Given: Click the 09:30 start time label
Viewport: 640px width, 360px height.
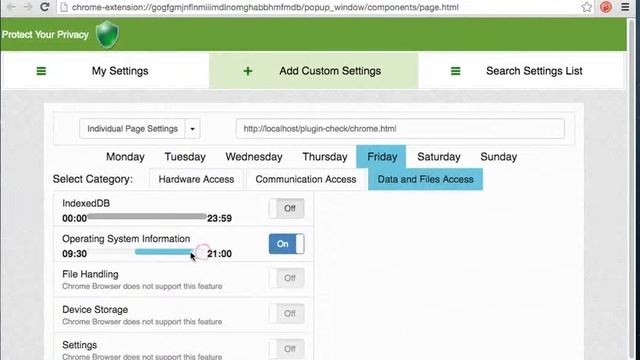Looking at the screenshot, I should pos(74,254).
